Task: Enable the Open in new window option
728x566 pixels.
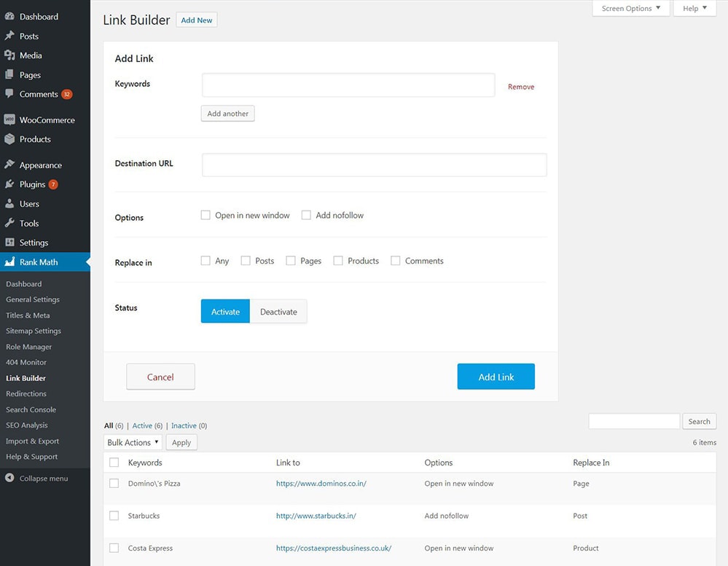Action: pyautogui.click(x=206, y=215)
